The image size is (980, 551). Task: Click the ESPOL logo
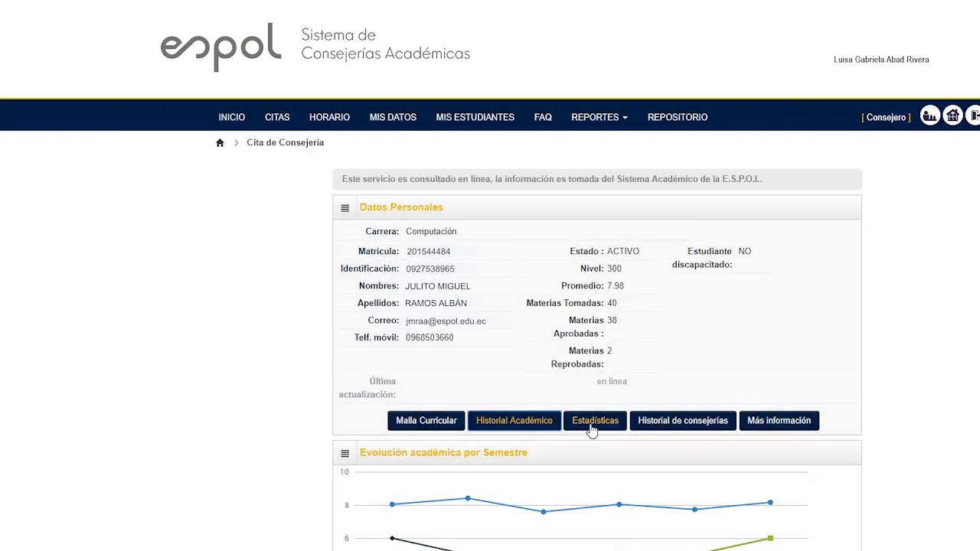[x=220, y=47]
